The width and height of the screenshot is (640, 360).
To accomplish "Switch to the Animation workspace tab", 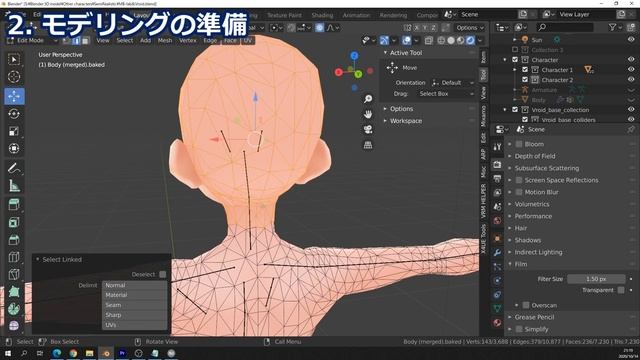I will pos(356,15).
